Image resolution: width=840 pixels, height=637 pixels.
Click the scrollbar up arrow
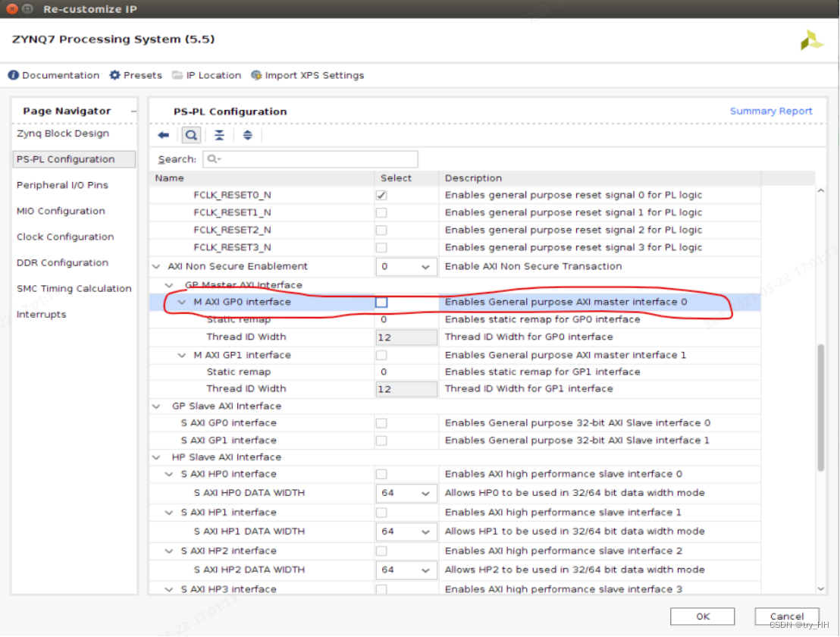(x=821, y=191)
